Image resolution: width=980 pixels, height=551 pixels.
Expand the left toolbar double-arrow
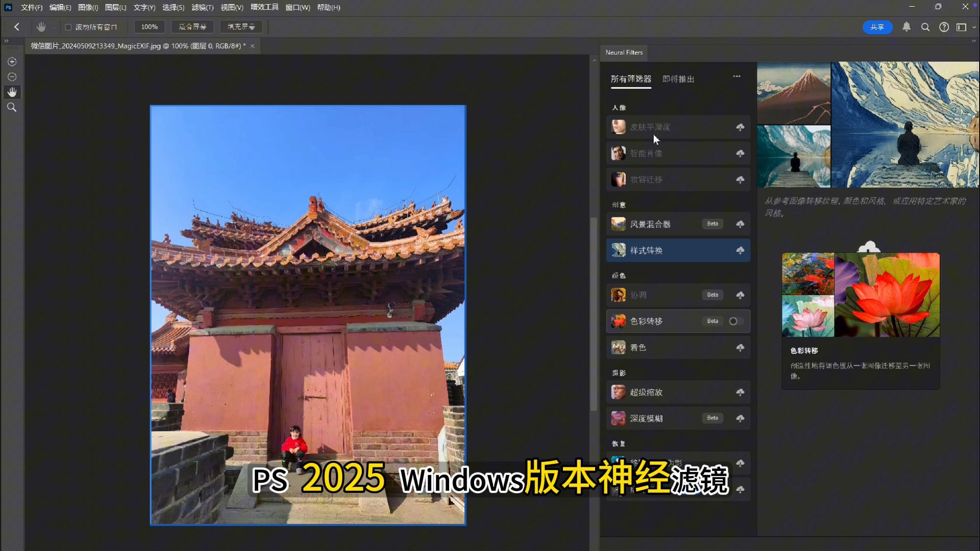pos(6,41)
